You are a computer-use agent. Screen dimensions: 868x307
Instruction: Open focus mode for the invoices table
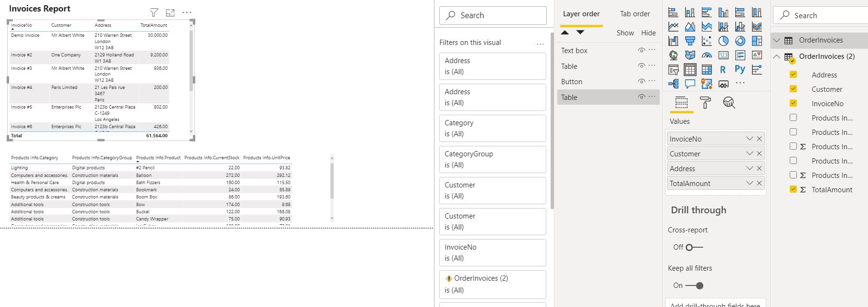170,13
